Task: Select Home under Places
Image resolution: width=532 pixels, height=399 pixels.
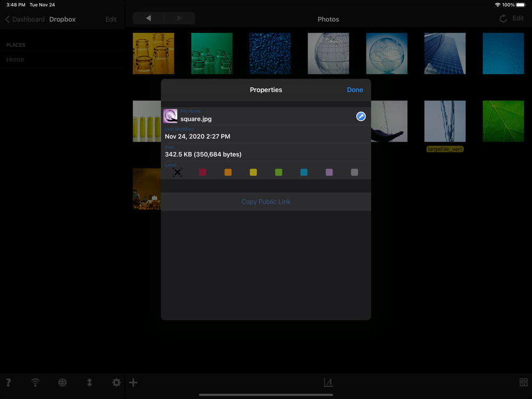Action: [62, 60]
